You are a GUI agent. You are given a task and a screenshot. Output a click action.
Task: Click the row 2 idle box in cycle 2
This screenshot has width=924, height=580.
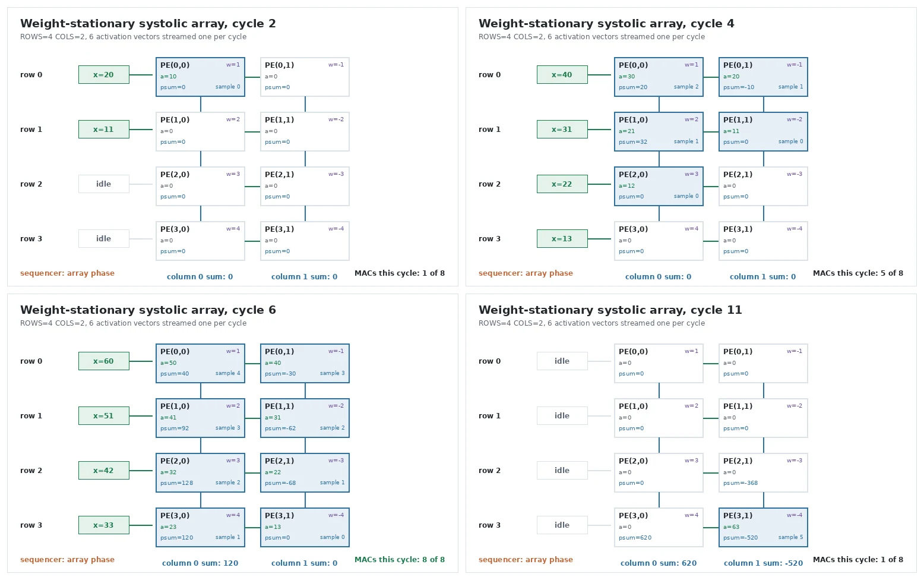104,184
